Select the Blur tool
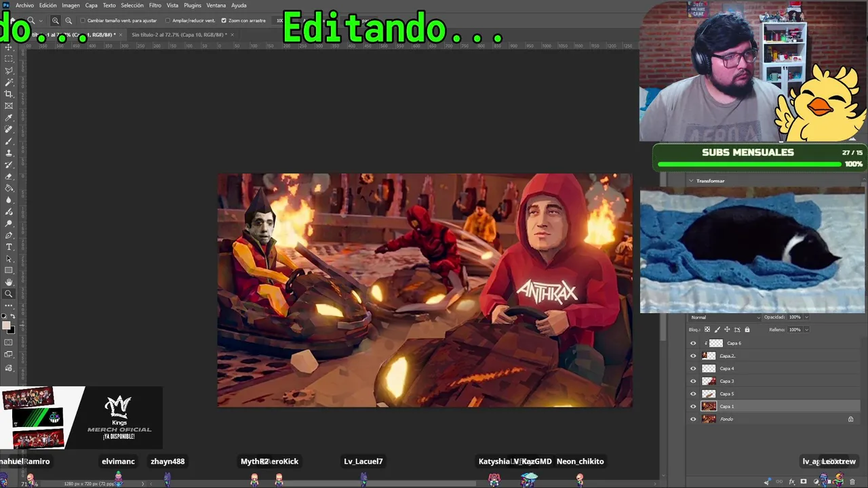The image size is (868, 488). point(9,200)
